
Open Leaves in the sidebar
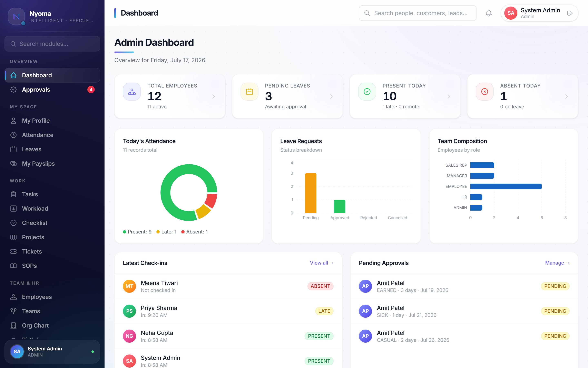point(52,149)
